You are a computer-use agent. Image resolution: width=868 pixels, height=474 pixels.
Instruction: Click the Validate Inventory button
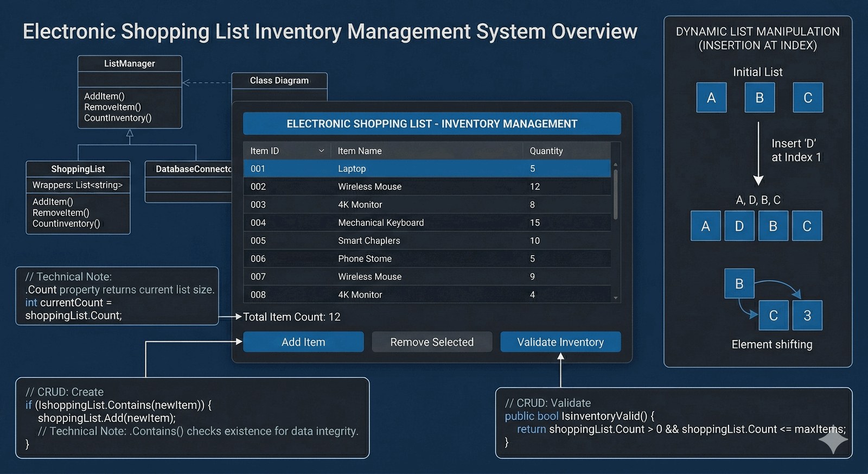tap(560, 342)
